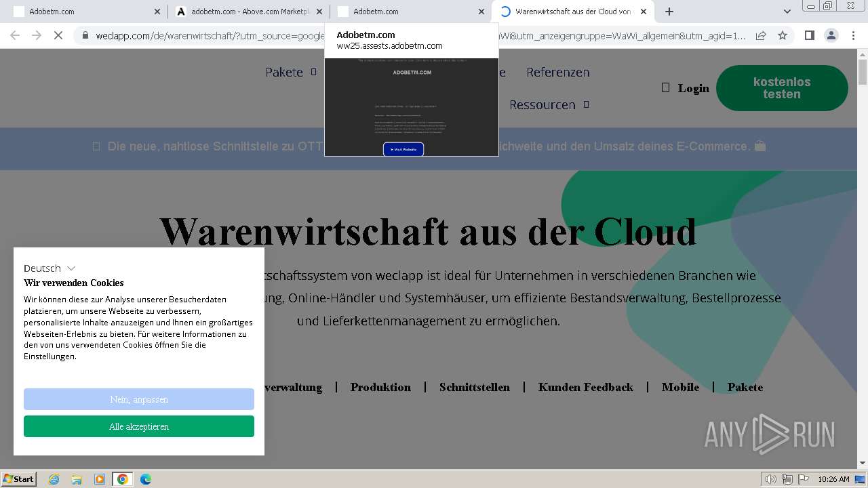Screen dimensions: 868x488
Task: Go forward to the next page
Action: tap(37, 35)
